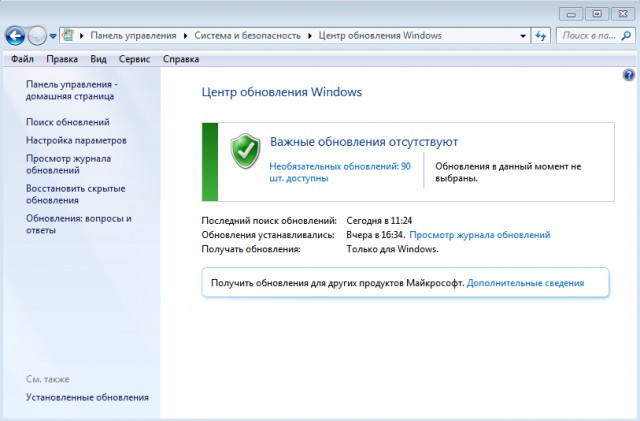Image resolution: width=640 pixels, height=421 pixels.
Task: Click Необязательных обновлений: 90 шт. доступны
Action: pos(340,172)
